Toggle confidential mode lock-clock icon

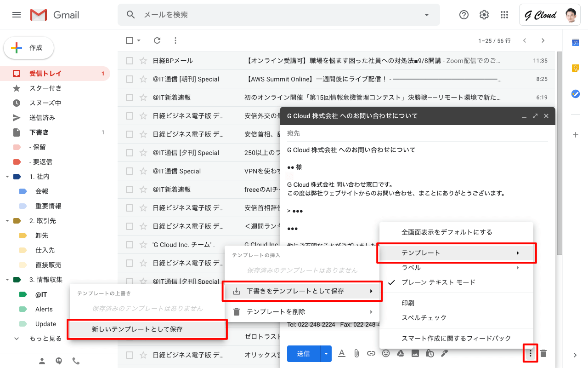point(430,353)
